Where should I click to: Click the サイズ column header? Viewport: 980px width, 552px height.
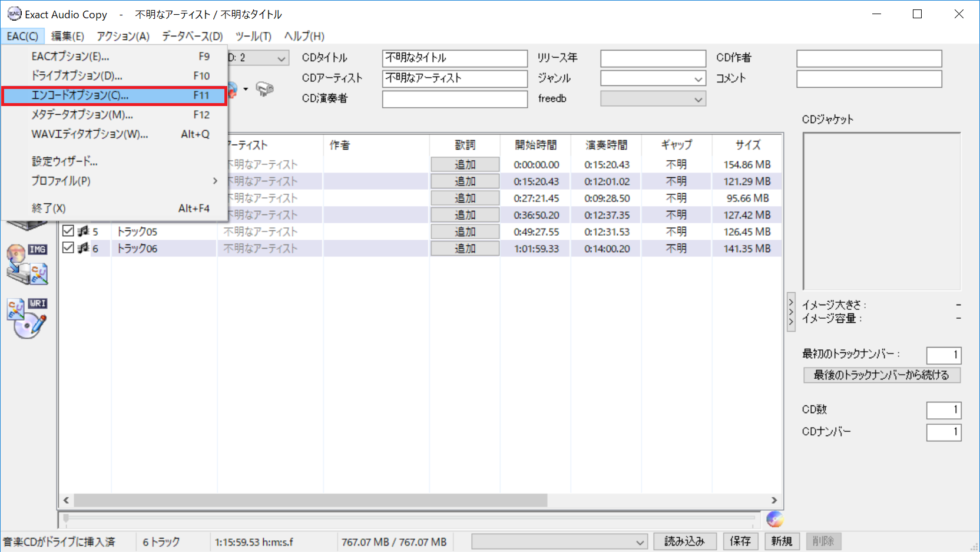point(747,145)
